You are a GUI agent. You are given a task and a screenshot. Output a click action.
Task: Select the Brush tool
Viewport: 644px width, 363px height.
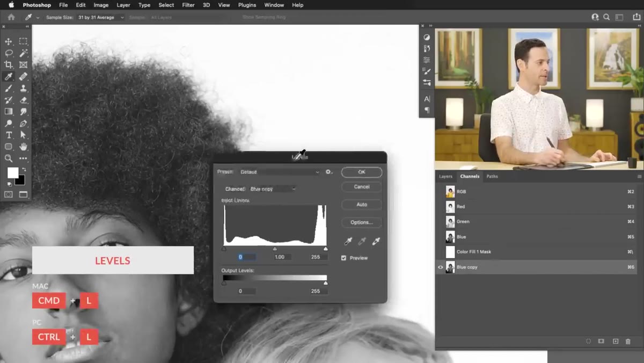(x=9, y=89)
